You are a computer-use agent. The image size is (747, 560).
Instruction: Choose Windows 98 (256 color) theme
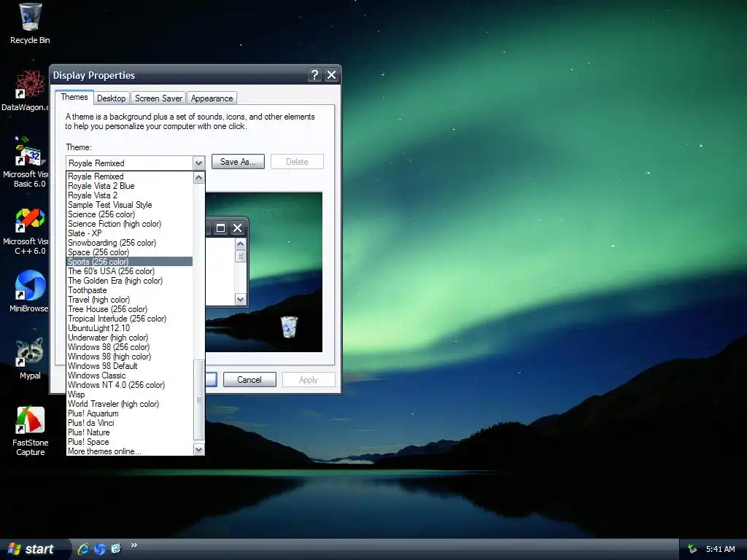pos(130,347)
